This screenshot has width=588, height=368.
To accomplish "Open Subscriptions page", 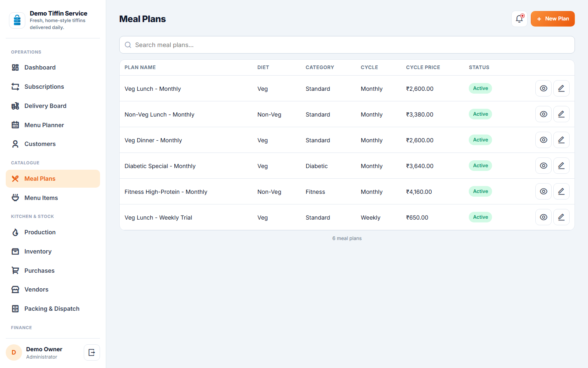I will (x=53, y=87).
